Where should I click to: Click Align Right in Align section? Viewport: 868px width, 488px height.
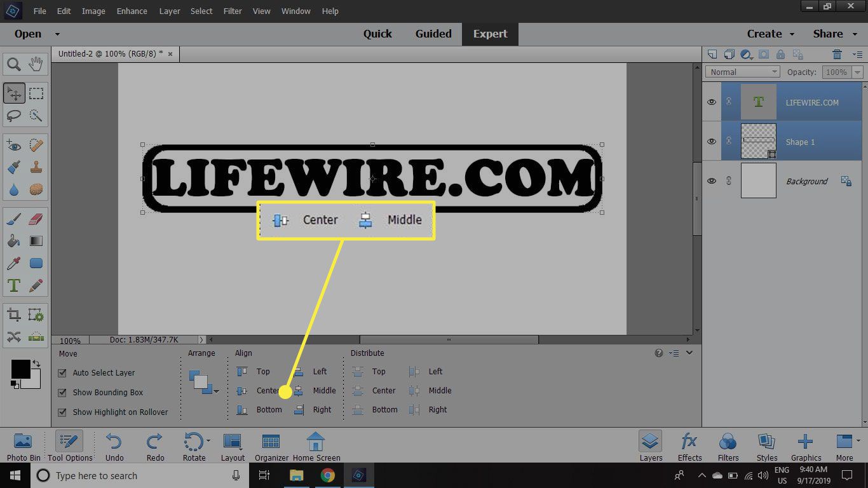(x=313, y=410)
